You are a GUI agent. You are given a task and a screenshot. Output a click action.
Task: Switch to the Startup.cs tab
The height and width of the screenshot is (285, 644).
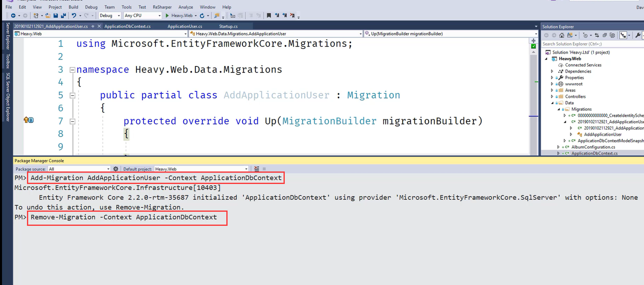click(x=228, y=27)
